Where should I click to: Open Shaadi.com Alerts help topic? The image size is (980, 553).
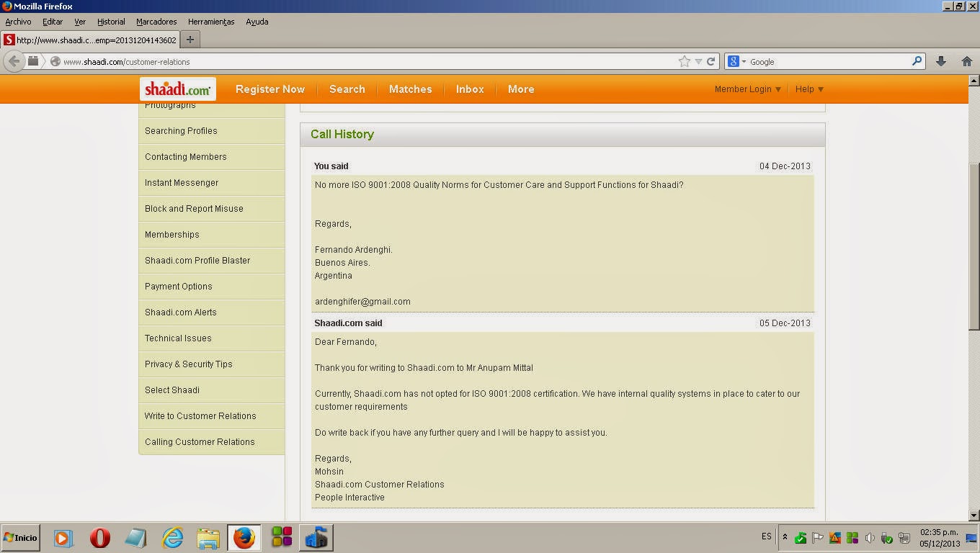tap(212, 313)
